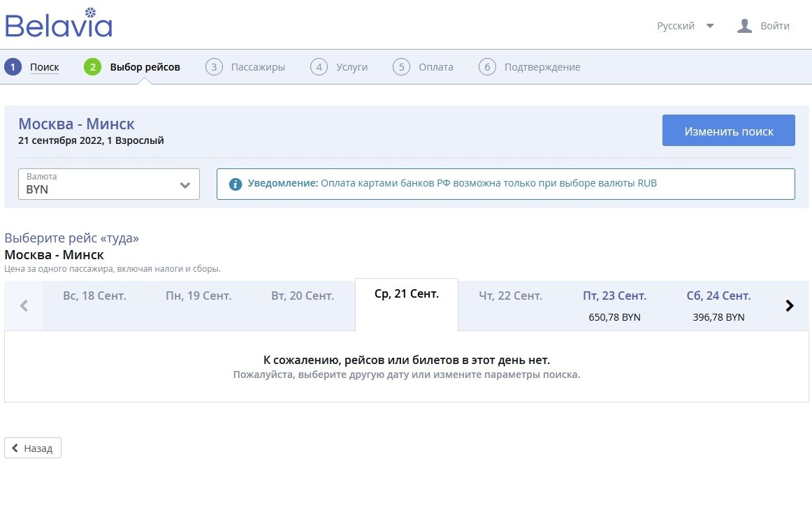
Task: Click the Подтверждение step label
Action: pos(542,67)
